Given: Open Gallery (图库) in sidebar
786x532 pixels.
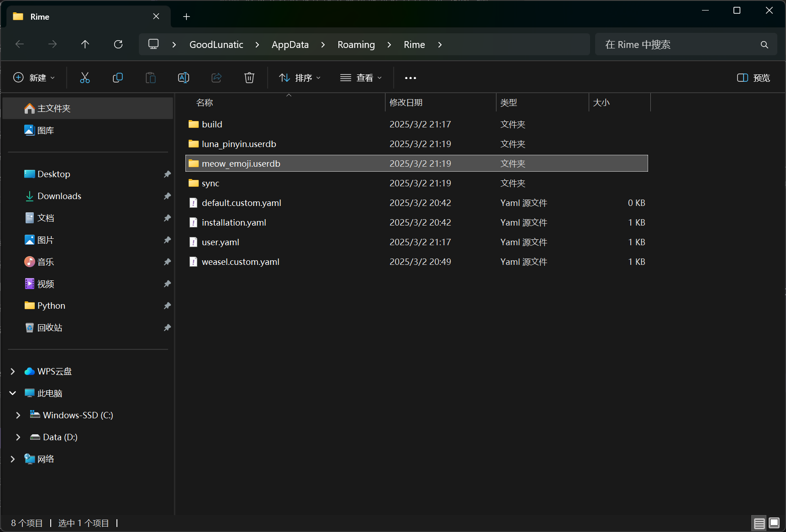Looking at the screenshot, I should pos(88,130).
